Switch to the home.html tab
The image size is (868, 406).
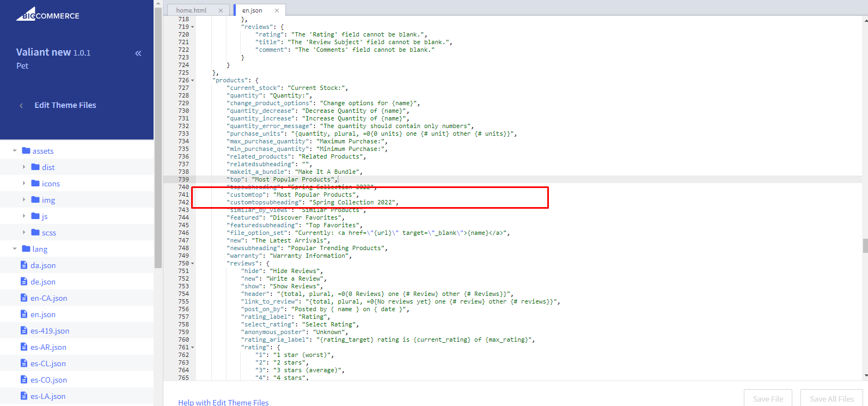click(192, 10)
